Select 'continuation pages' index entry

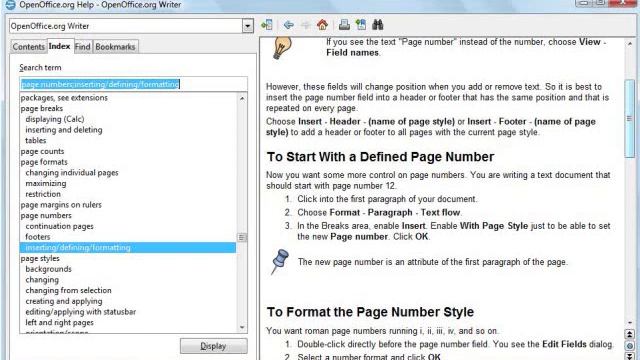pos(59,226)
